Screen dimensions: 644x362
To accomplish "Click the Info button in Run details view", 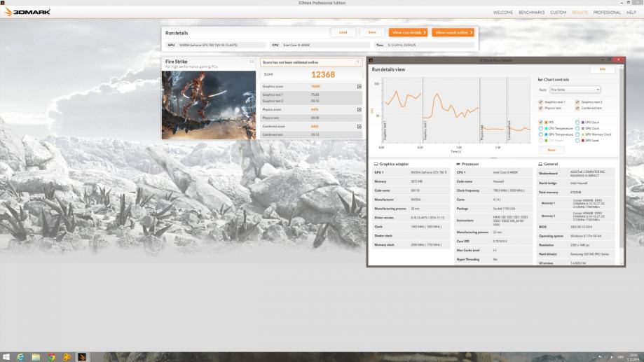I will 602,69.
